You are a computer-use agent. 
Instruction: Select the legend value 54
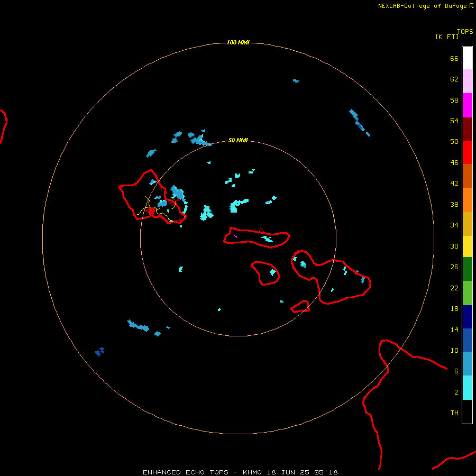pyautogui.click(x=454, y=121)
